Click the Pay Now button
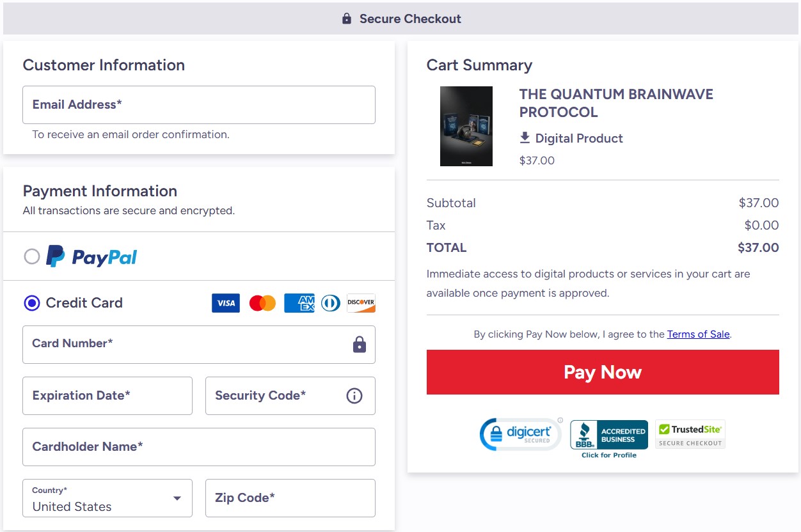The width and height of the screenshot is (801, 532). 602,372
